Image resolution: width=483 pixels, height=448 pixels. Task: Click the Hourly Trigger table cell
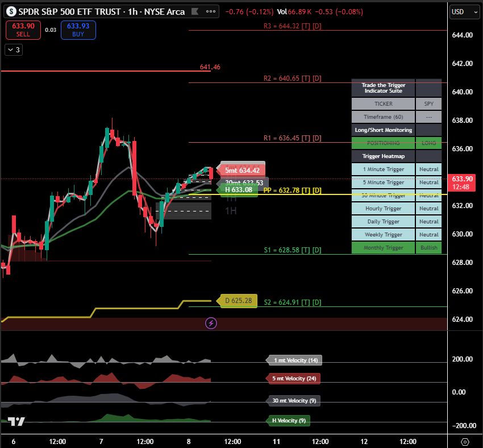click(383, 209)
